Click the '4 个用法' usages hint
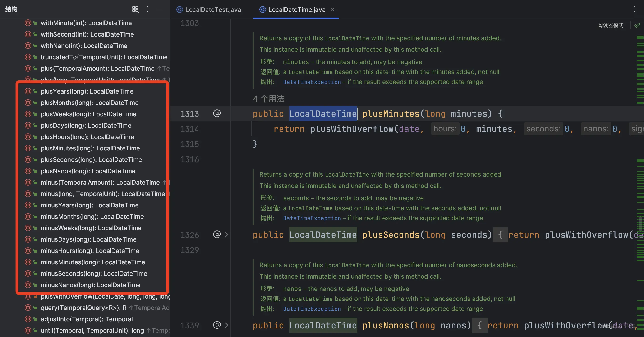Viewport: 644px width, 337px height. click(268, 98)
